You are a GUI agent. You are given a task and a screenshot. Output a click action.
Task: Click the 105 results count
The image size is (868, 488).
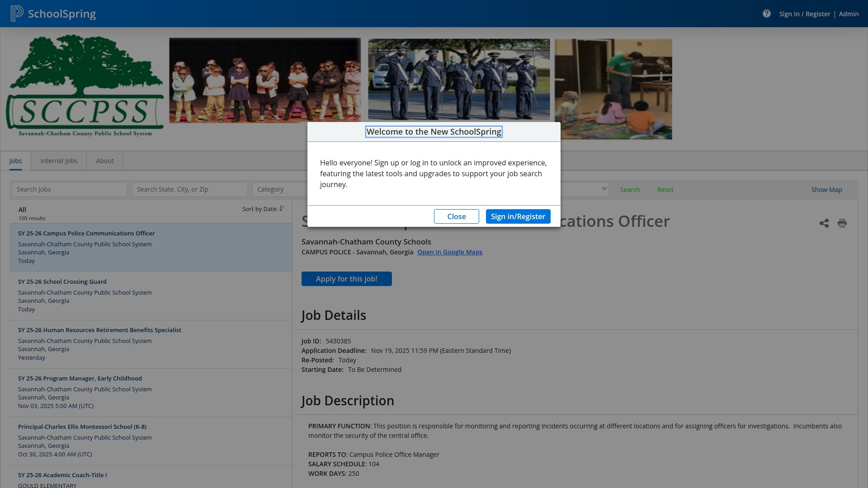coord(32,218)
